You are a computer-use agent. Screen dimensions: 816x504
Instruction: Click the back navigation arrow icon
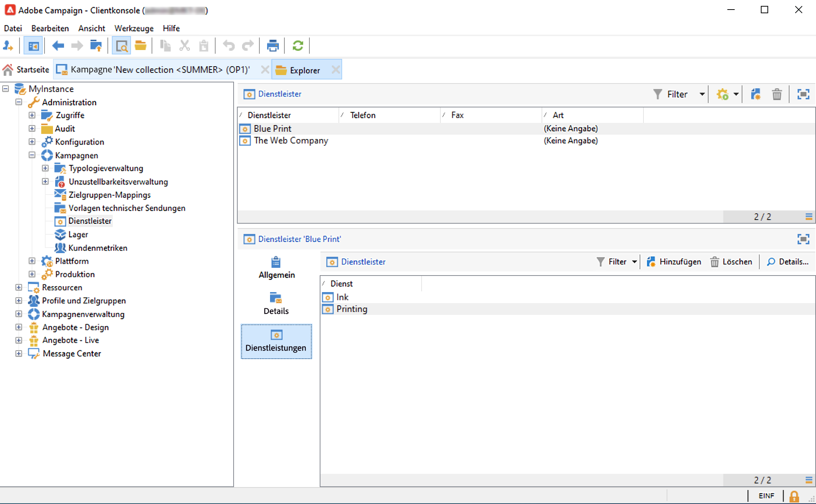58,46
